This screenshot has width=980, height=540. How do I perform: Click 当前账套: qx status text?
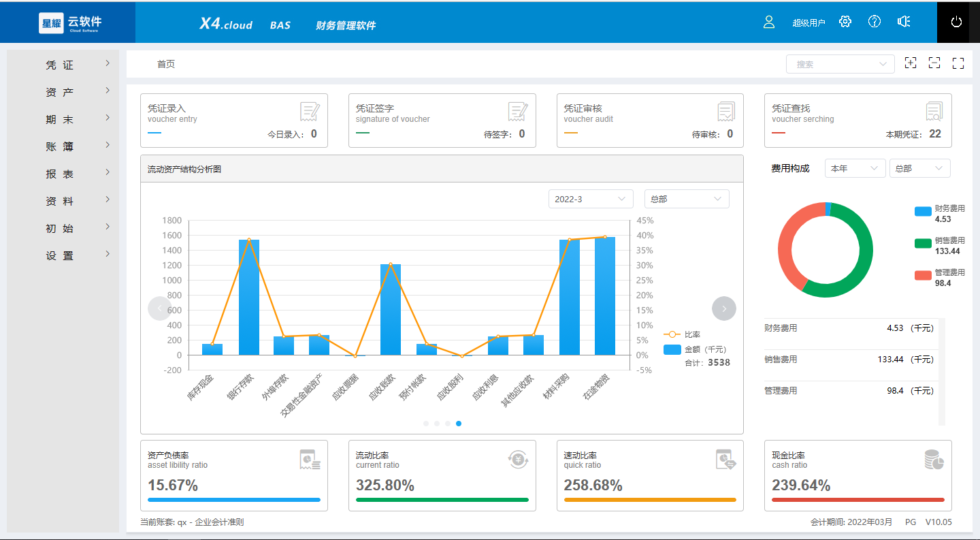(192, 522)
